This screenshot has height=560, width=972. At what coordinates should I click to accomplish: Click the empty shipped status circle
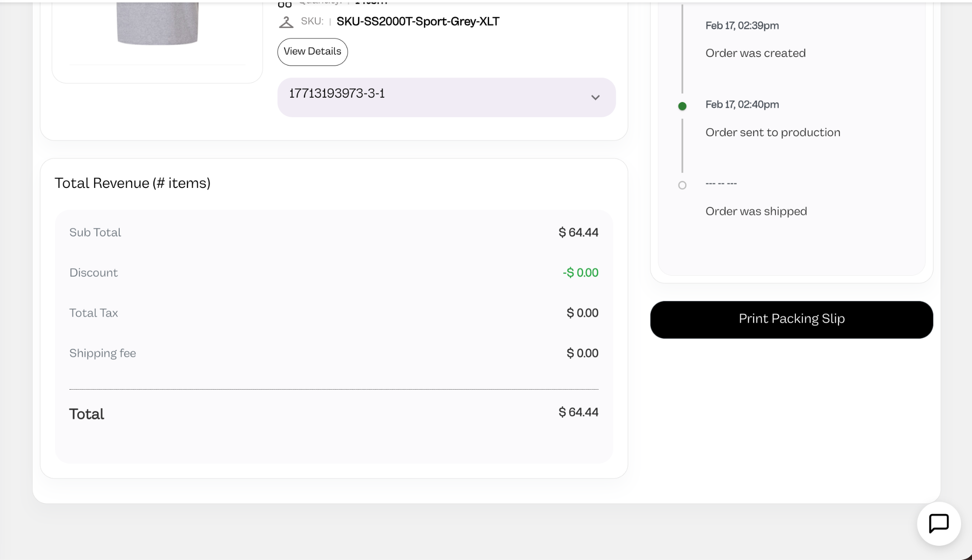[x=682, y=186]
